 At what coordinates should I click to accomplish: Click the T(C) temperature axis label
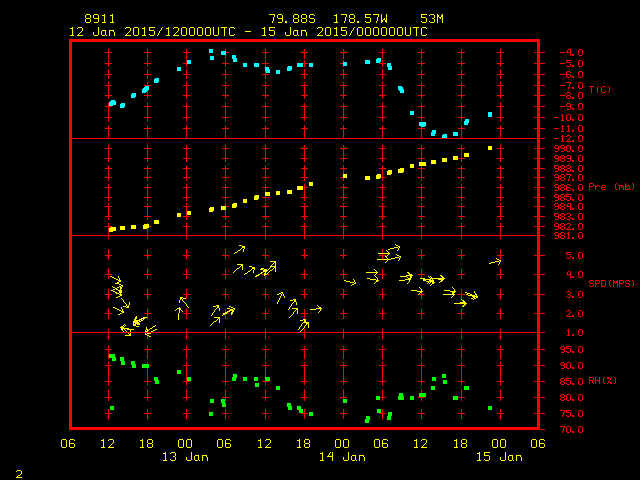pyautogui.click(x=600, y=89)
